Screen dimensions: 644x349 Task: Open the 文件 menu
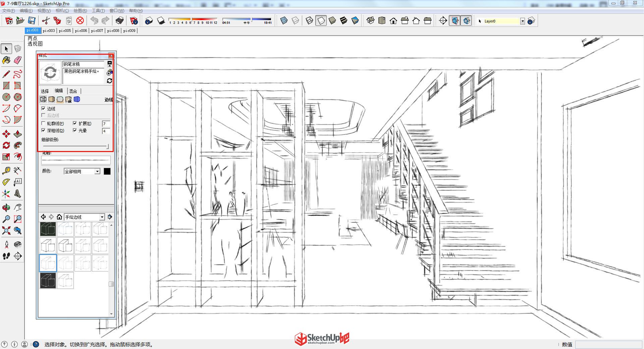[8, 11]
